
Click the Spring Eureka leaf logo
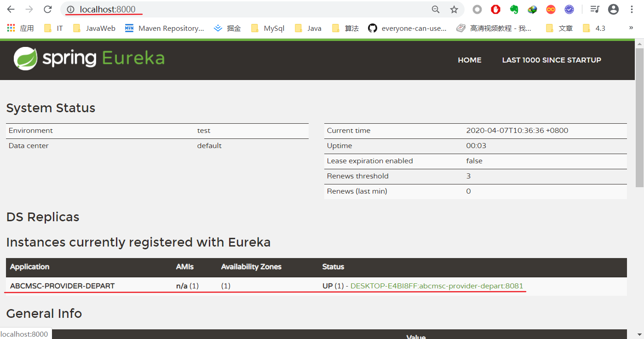click(25, 59)
